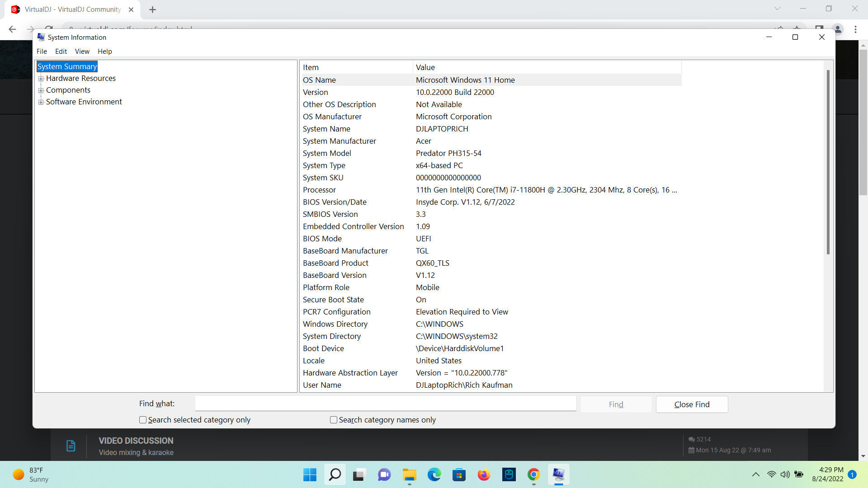Screen dimensions: 868x488
Task: Click the 'Predator PH315-54' value
Action: coord(448,153)
